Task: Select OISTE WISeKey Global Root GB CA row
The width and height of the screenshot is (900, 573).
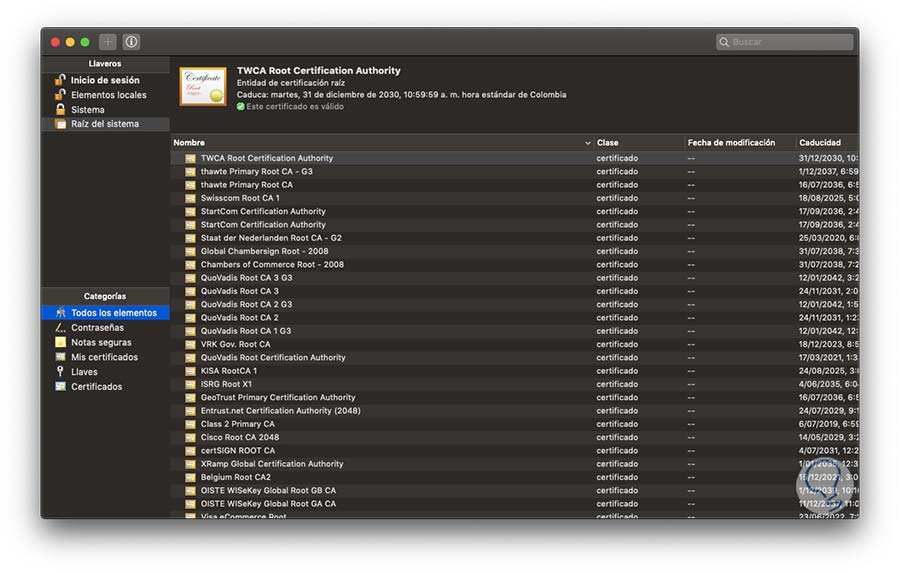Action: (x=515, y=490)
